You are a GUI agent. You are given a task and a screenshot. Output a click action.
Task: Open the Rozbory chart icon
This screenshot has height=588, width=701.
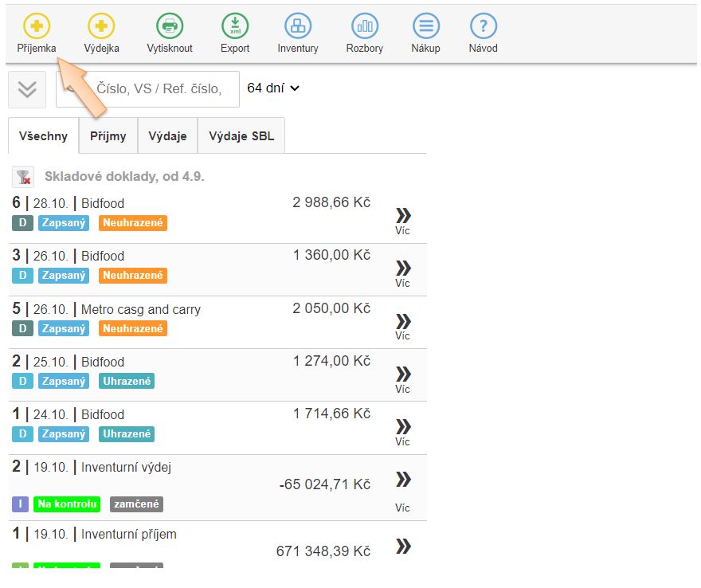(365, 26)
